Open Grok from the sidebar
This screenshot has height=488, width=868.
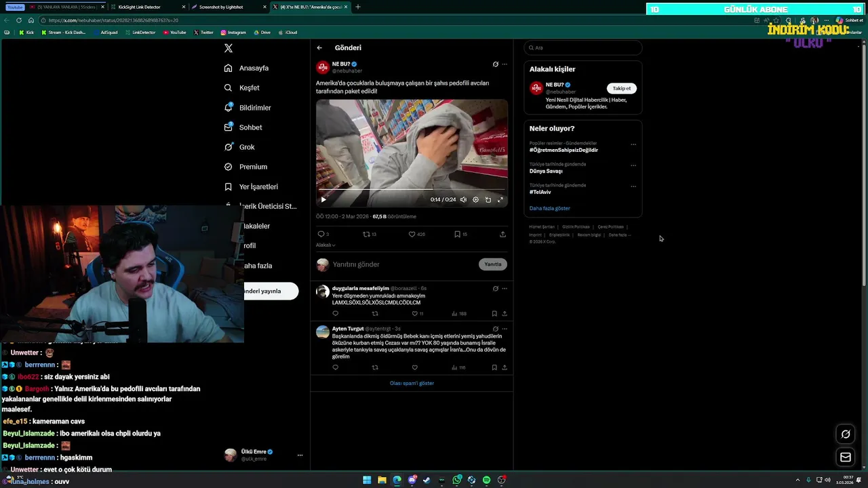(239, 147)
